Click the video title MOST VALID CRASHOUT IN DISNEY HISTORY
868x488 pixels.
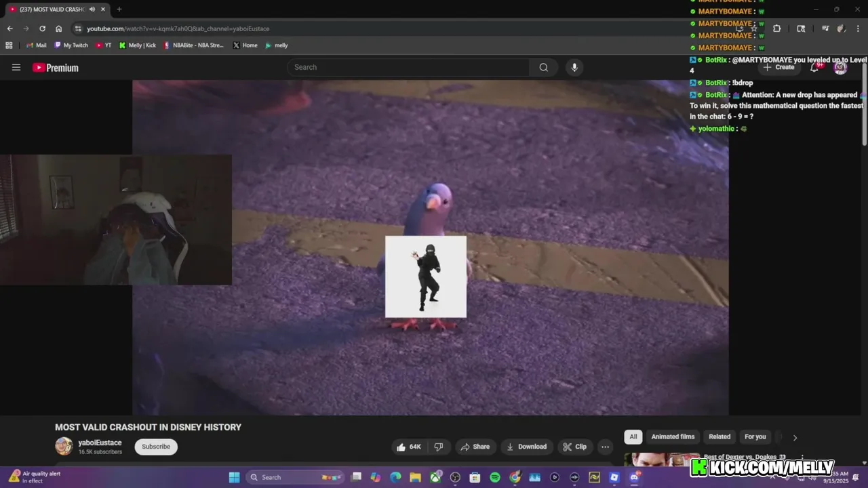pos(148,427)
